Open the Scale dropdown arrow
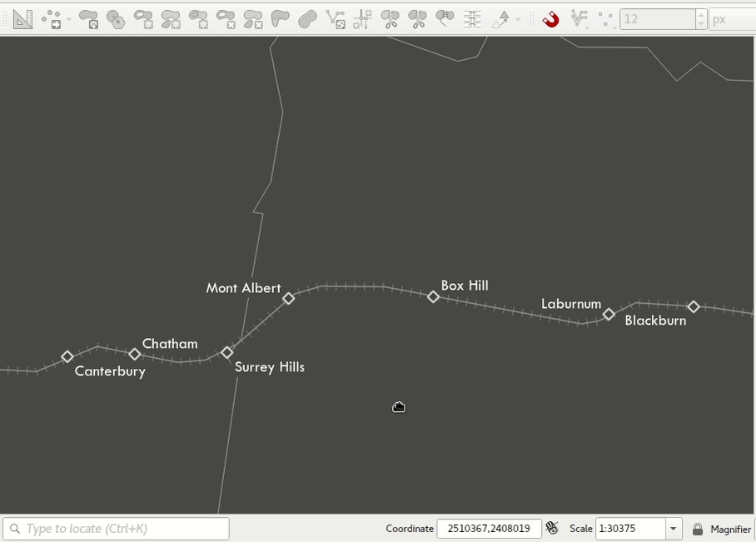756x542 pixels. (x=674, y=529)
